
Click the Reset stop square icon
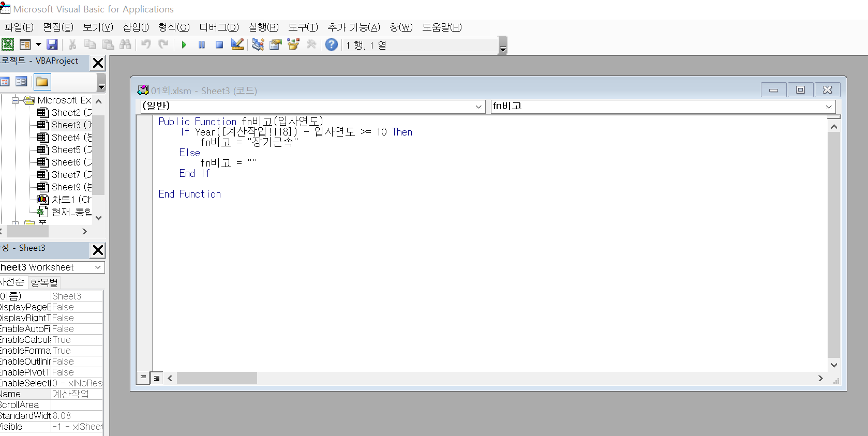219,45
